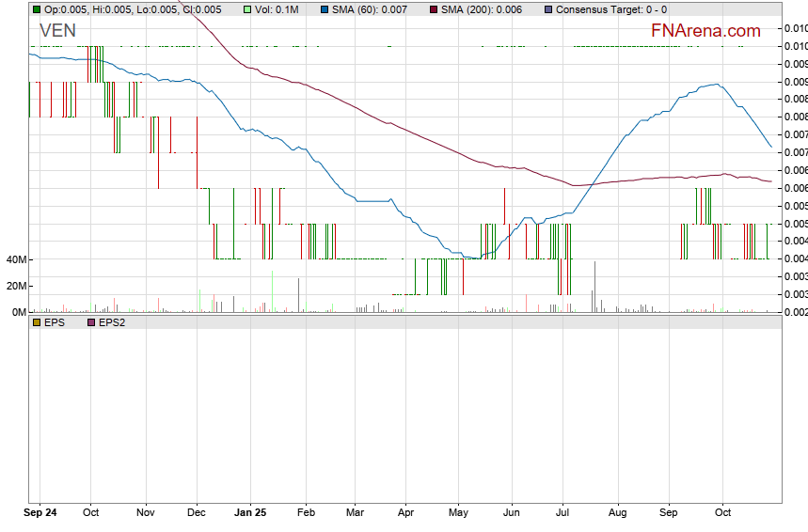Click the EPS2 legend text label
The width and height of the screenshot is (808, 532).
pyautogui.click(x=112, y=322)
